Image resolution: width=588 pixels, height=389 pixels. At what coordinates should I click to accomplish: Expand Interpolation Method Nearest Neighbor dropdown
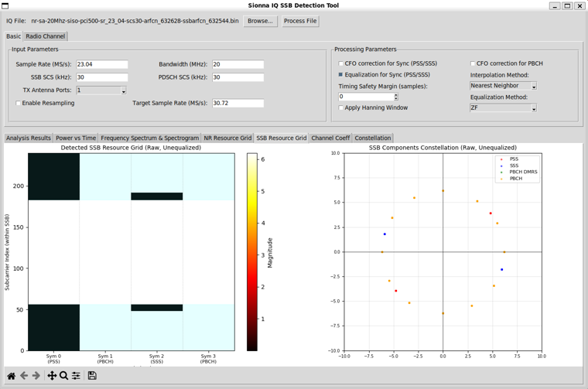click(x=503, y=86)
